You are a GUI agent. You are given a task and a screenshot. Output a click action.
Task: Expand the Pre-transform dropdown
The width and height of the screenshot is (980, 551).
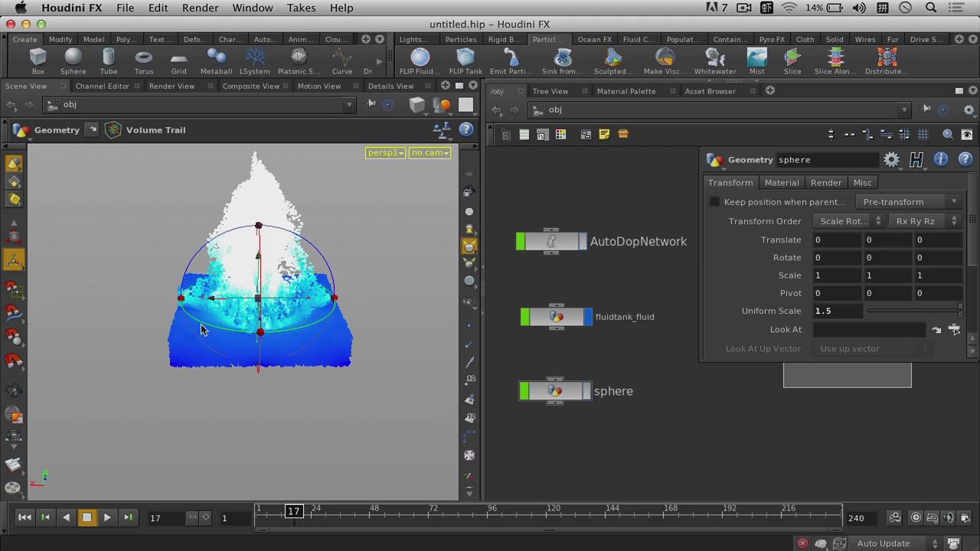[x=910, y=202]
